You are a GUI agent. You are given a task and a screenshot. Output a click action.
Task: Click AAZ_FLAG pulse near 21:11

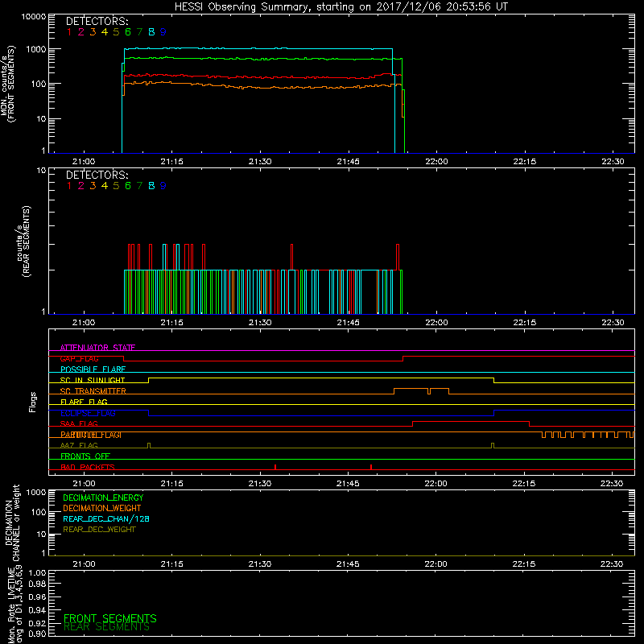tap(149, 446)
